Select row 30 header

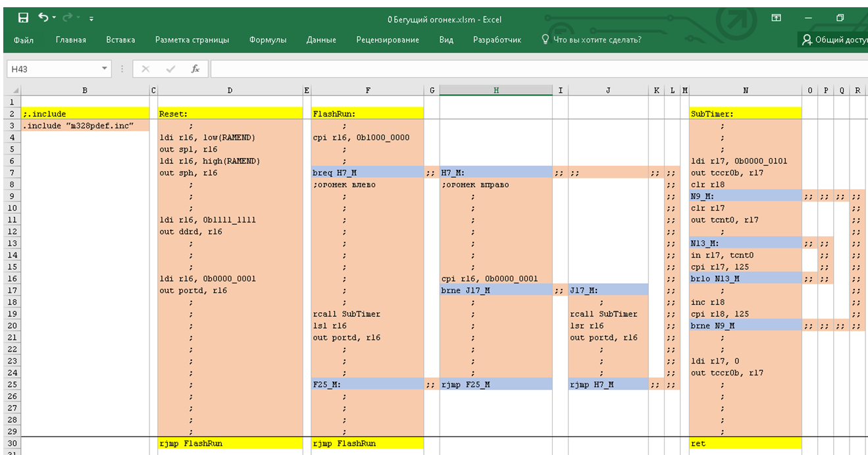(13, 443)
